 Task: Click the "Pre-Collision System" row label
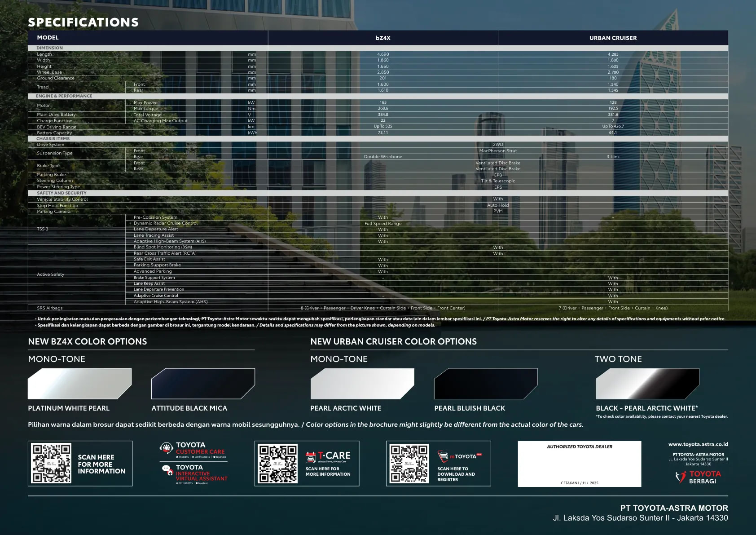click(x=155, y=217)
